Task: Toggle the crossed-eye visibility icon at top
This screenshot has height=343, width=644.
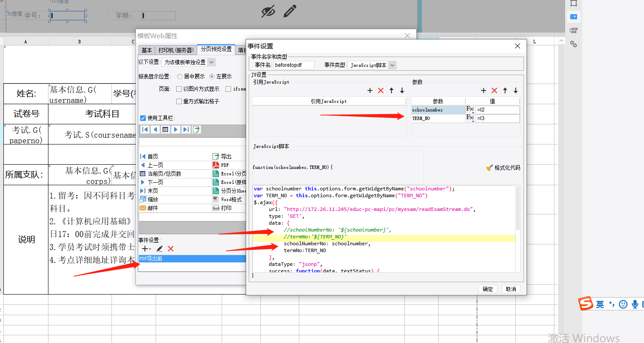Action: [268, 12]
